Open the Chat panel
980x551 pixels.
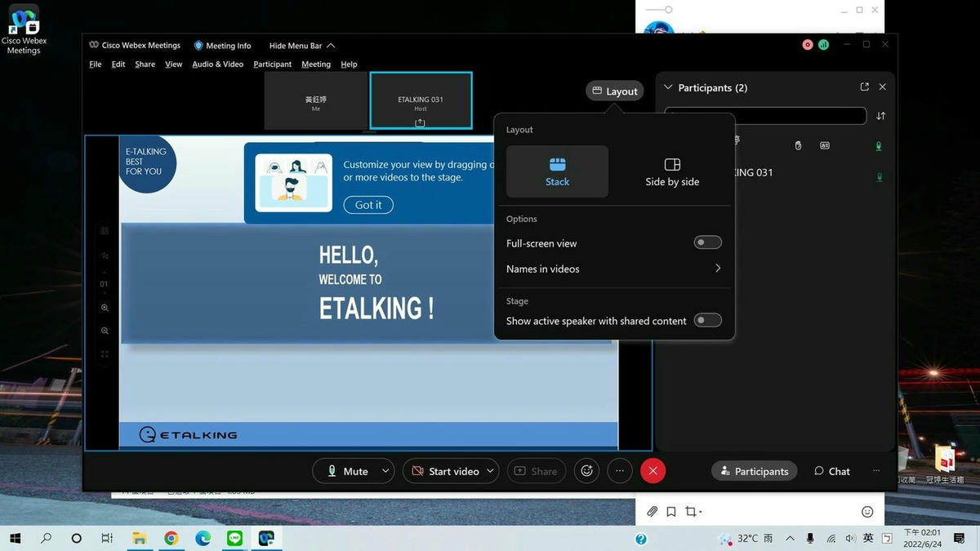click(832, 471)
